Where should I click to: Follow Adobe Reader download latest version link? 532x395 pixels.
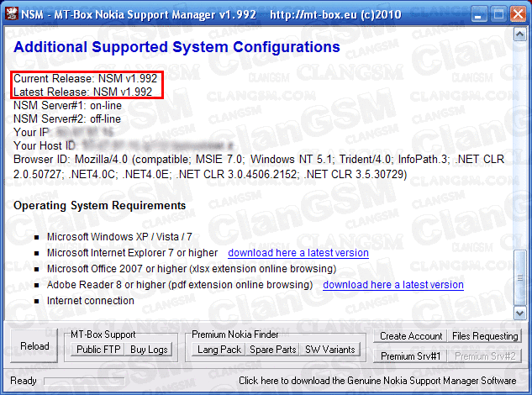(x=393, y=285)
